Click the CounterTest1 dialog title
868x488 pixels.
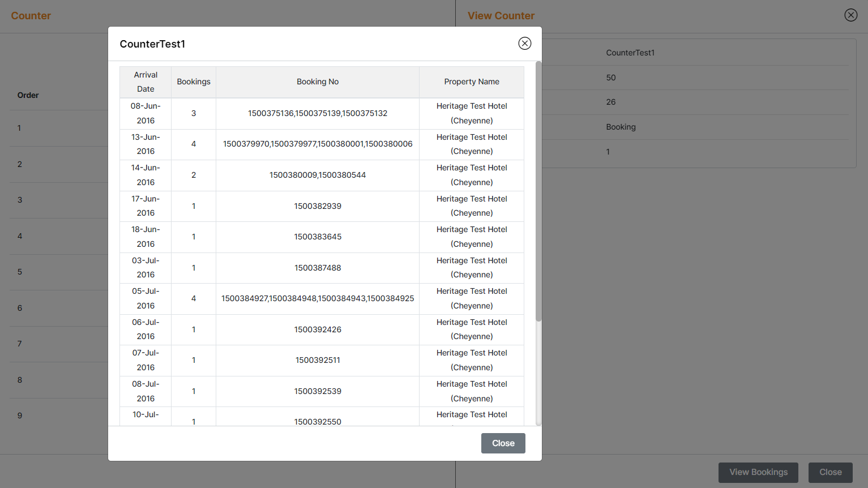152,44
